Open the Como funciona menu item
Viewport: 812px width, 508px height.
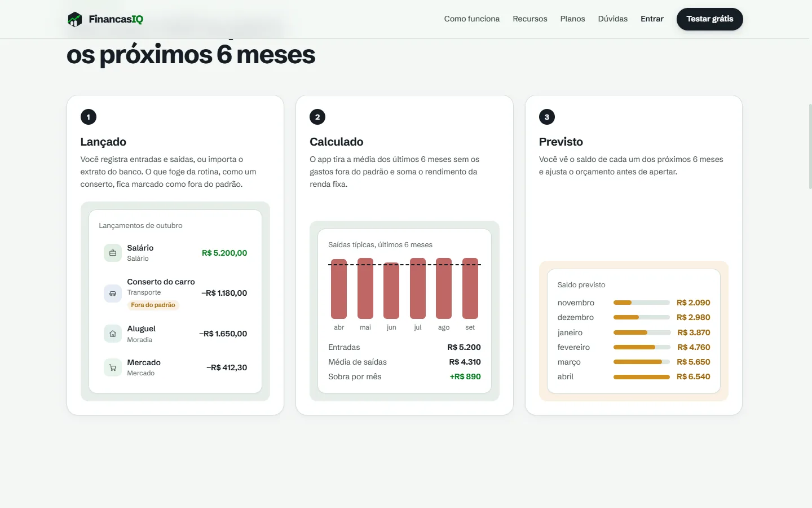(472, 19)
